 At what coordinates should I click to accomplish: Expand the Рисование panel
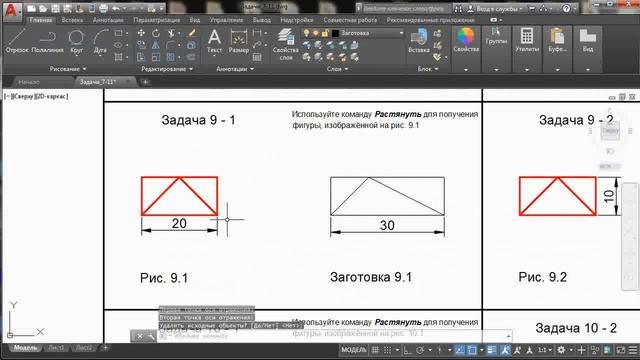(x=68, y=69)
